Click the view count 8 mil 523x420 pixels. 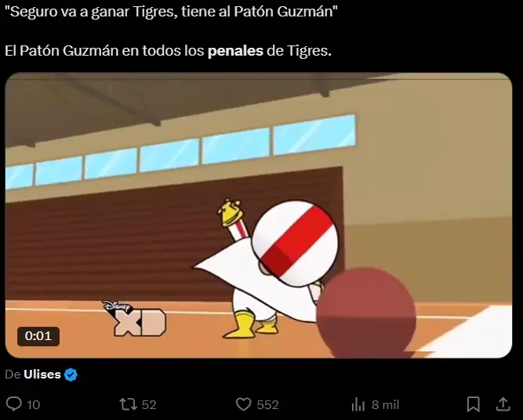point(385,404)
